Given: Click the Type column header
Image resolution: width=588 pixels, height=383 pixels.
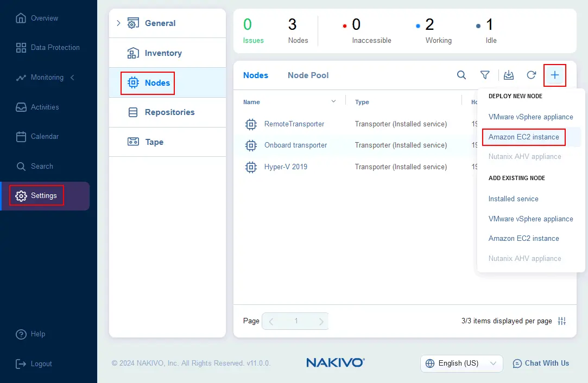Looking at the screenshot, I should (362, 102).
